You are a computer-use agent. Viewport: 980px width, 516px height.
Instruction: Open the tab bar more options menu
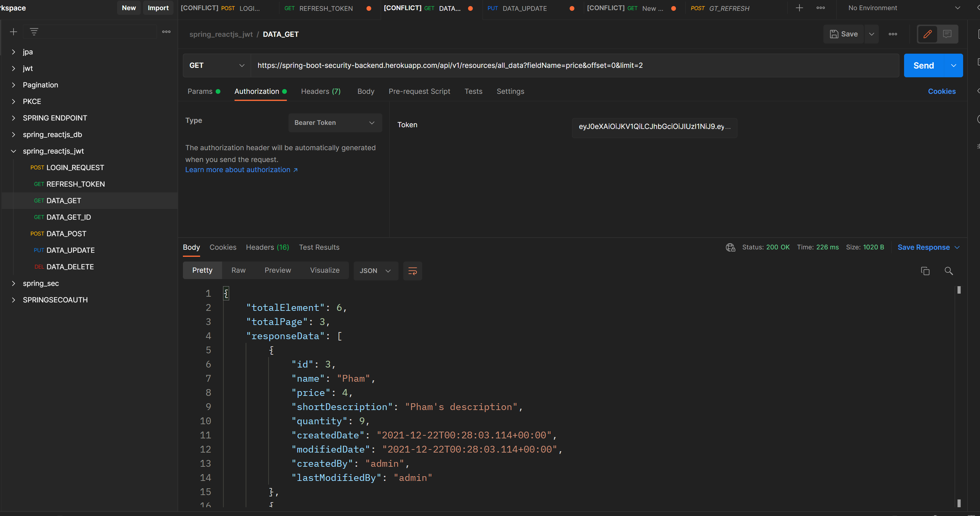click(821, 8)
